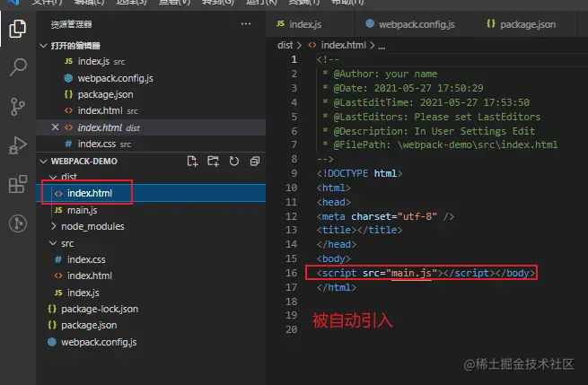This screenshot has width=588, height=385.
Task: Open index.css in src folder
Action: [151, 259]
